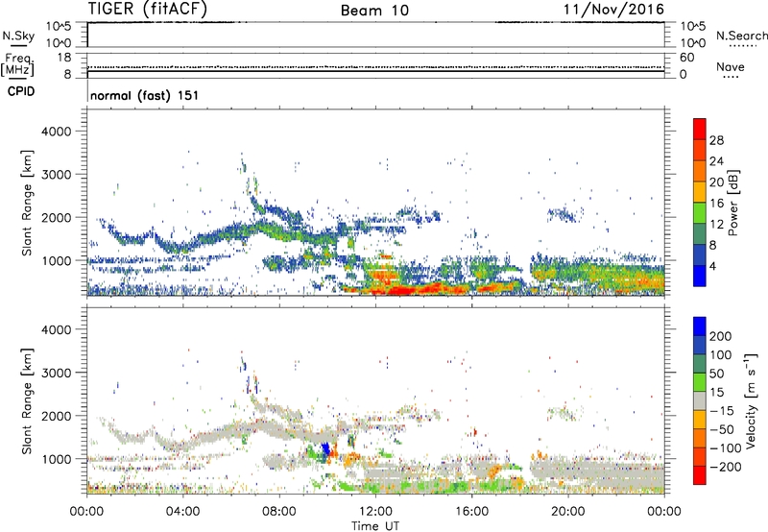Click the '-50' tick on Velocity colorbar
The image size is (768, 532).
(722, 429)
